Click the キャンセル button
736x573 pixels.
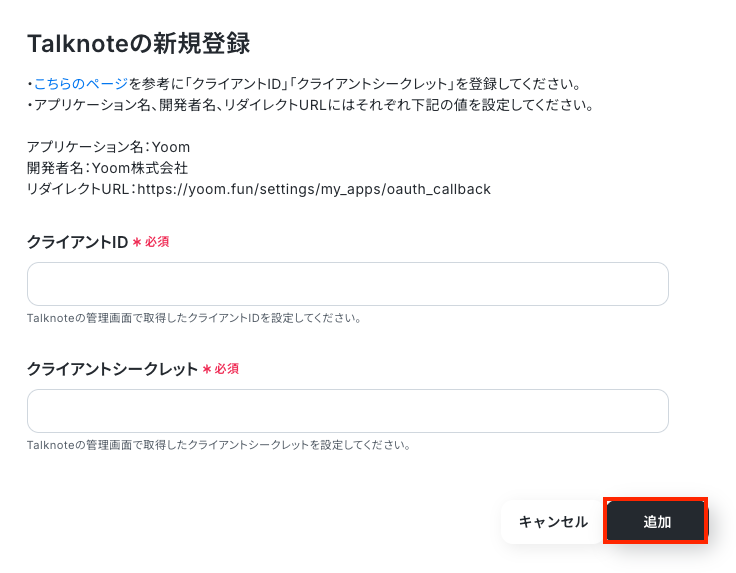(x=553, y=522)
